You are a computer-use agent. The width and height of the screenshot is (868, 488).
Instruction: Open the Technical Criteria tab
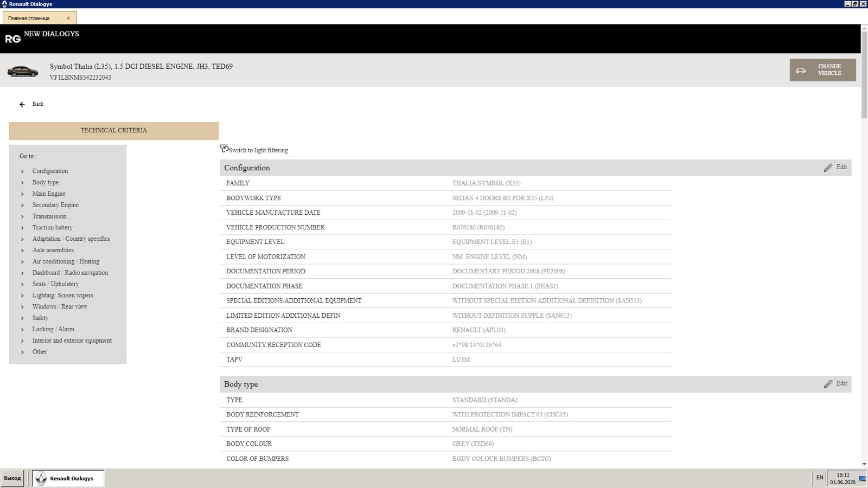(x=114, y=131)
